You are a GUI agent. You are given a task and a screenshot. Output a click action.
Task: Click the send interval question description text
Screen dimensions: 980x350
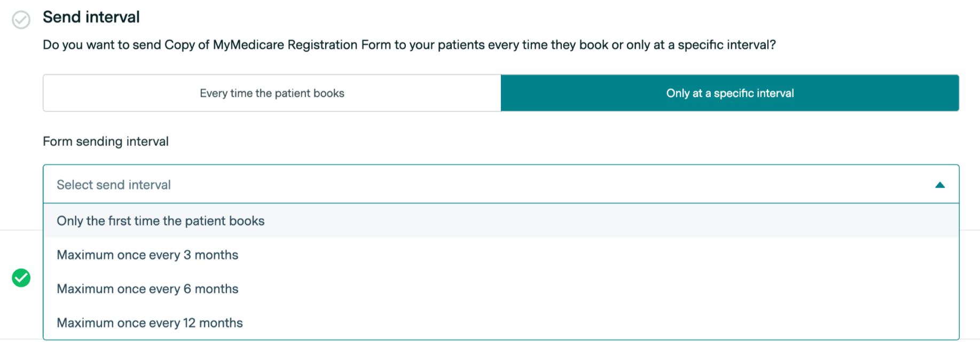(409, 45)
